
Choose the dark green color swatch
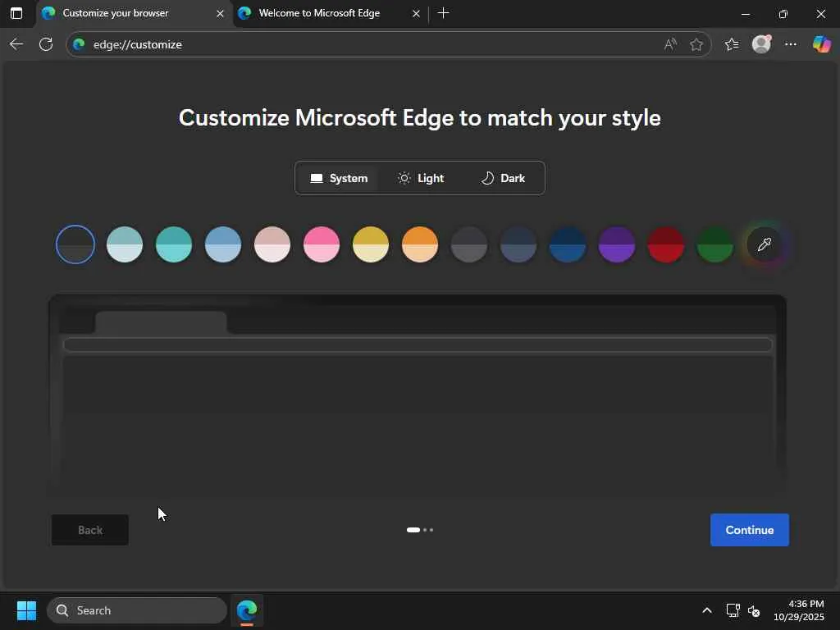tap(715, 244)
